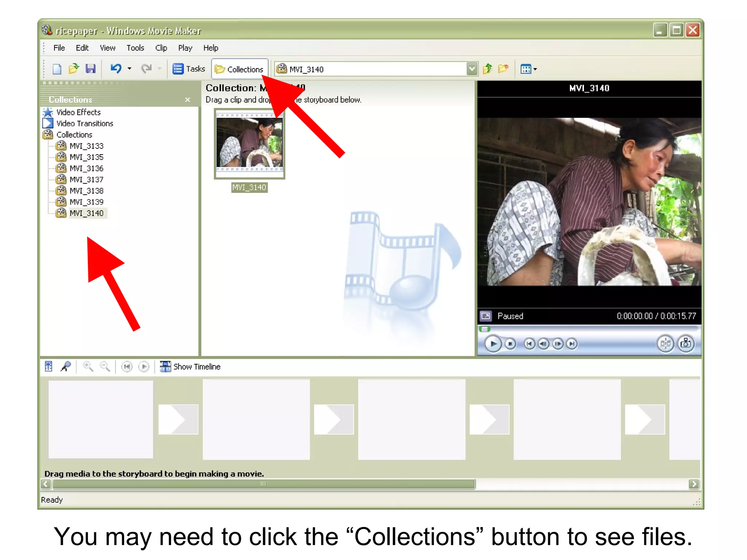The image size is (747, 560).
Task: Open the undo history dropdown arrow
Action: [x=129, y=69]
